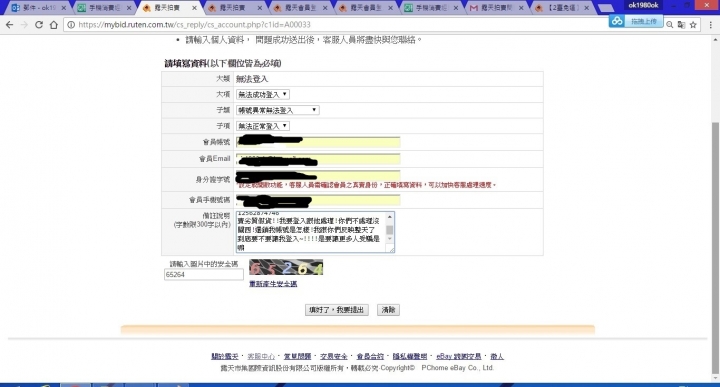Open the 大項 dropdown 無法成功登入

click(263, 95)
